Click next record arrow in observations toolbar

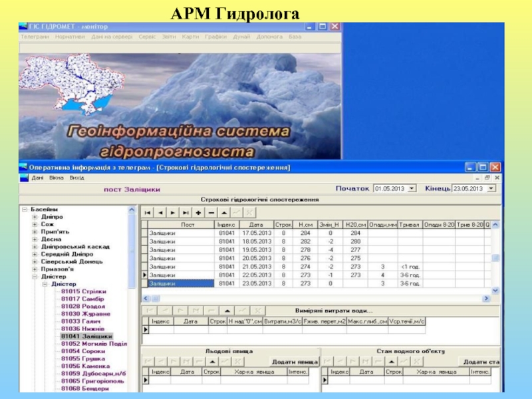point(173,212)
